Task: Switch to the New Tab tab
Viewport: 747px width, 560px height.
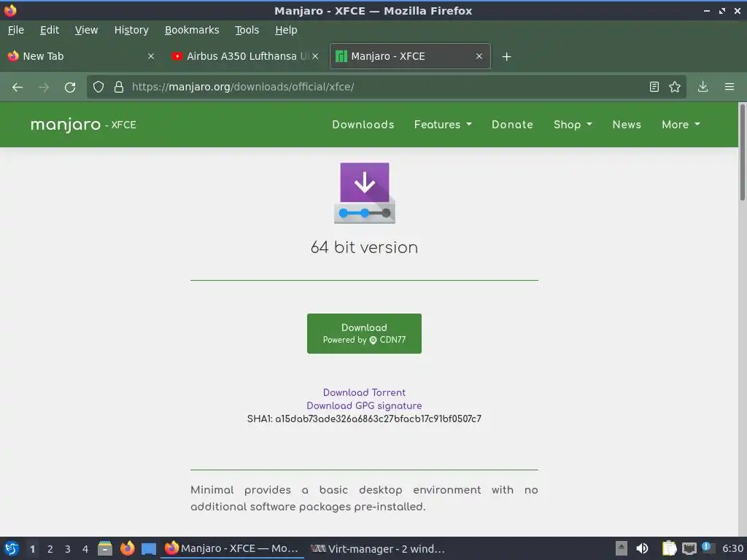Action: [x=81, y=56]
